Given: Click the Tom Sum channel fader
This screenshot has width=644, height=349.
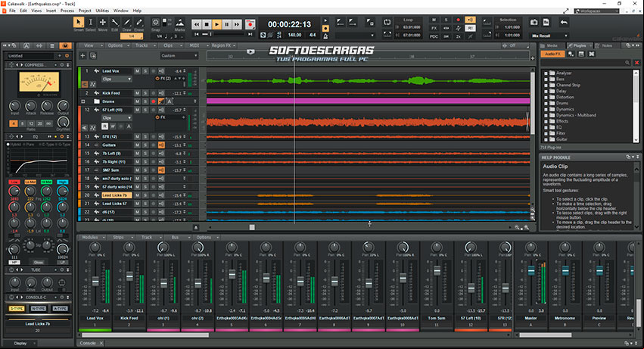Looking at the screenshot, I should (437, 270).
